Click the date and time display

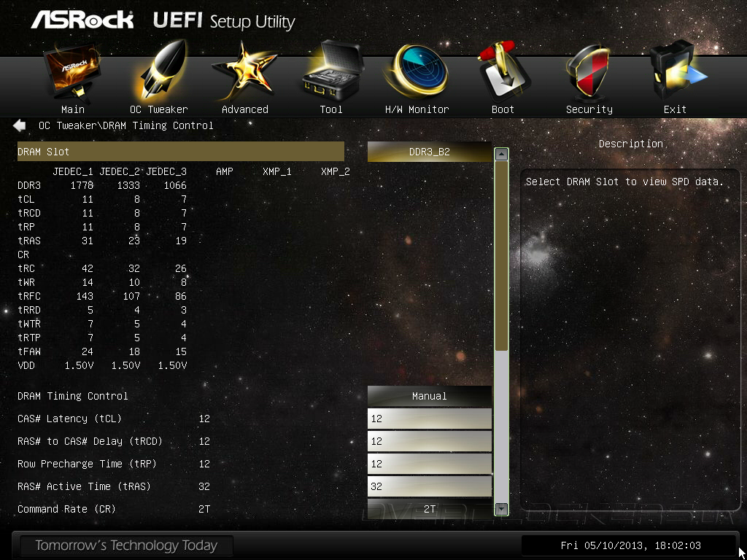click(x=631, y=545)
